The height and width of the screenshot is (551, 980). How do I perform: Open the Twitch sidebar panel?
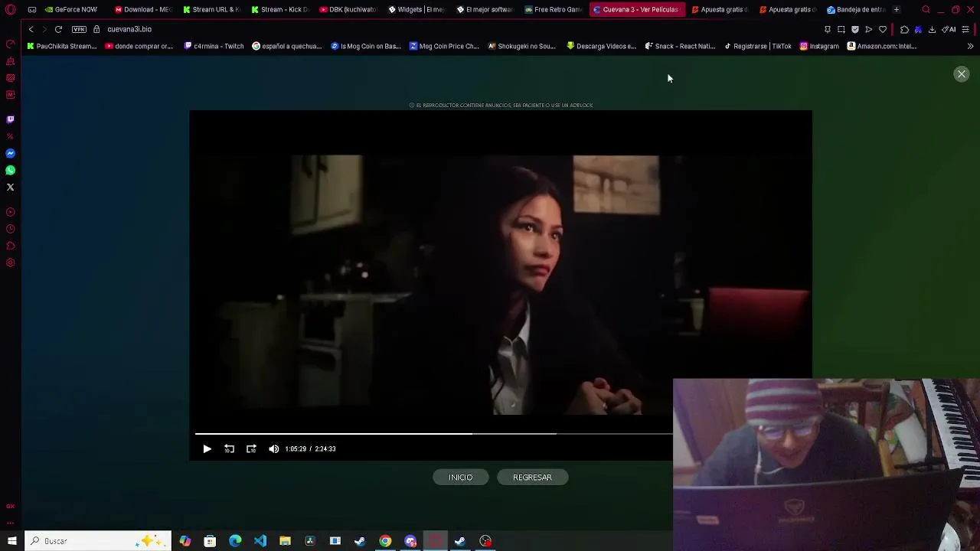click(11, 119)
